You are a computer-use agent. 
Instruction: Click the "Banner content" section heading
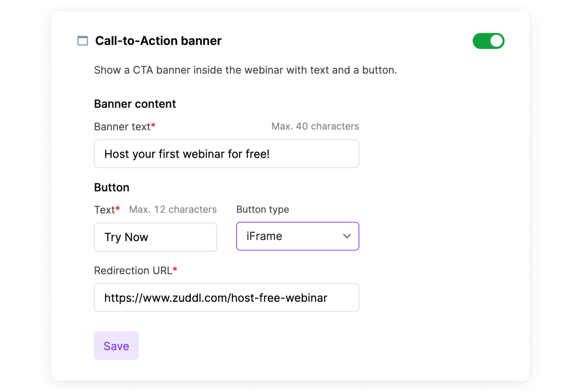click(135, 104)
